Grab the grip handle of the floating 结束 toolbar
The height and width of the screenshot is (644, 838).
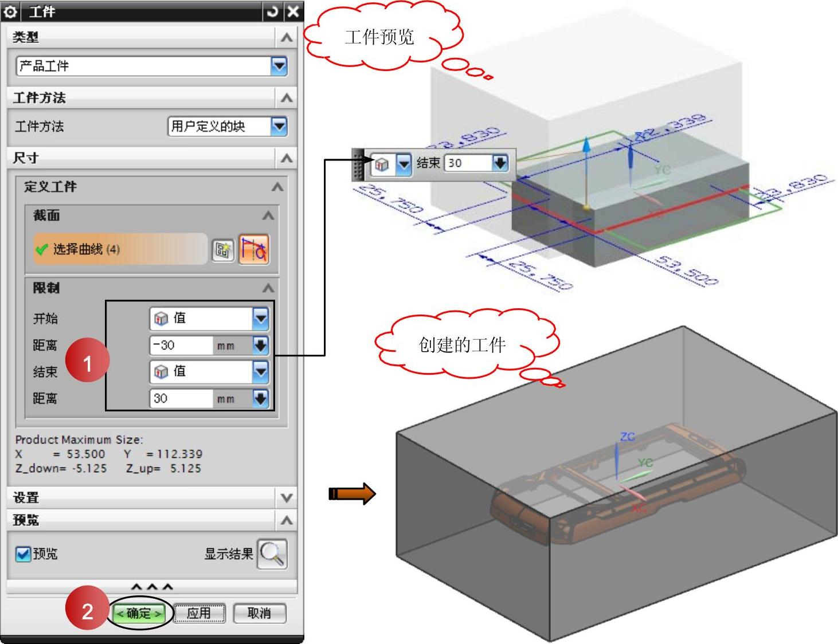click(x=359, y=164)
